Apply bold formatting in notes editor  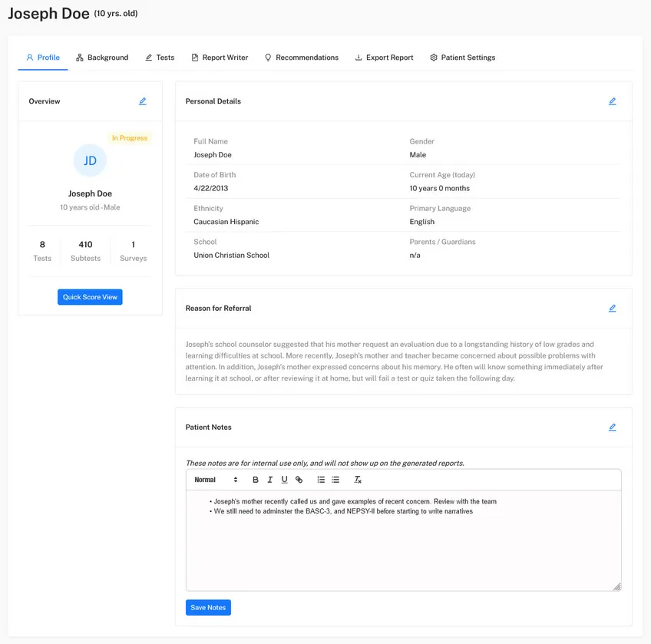[256, 480]
